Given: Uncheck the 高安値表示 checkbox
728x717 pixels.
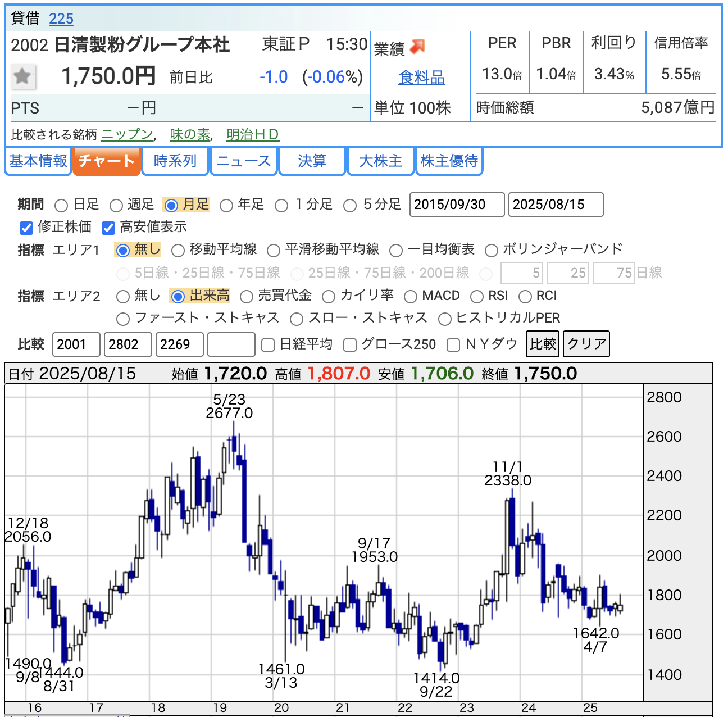Looking at the screenshot, I should tap(108, 228).
